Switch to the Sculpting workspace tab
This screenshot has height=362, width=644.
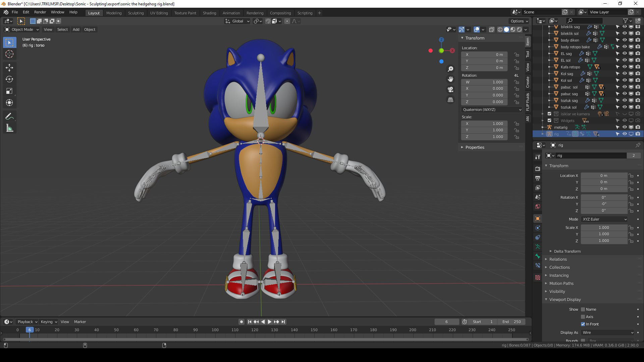pos(136,13)
